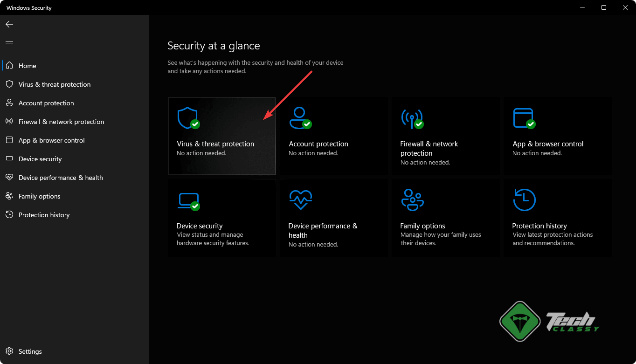Open the Device security tile
Screen dimensions: 636x364
tap(221, 218)
